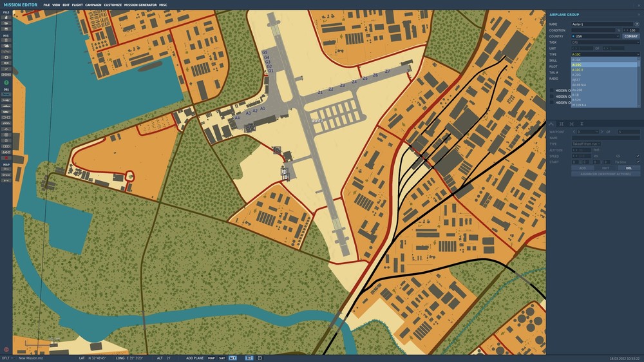
Task: Toggle the GS speed checkbox
Action: [638, 156]
